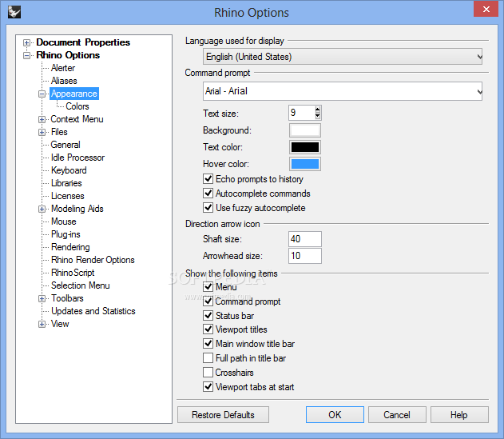The height and width of the screenshot is (439, 504).
Task: Toggle Viewport tabs at start checkbox
Action: coord(208,387)
